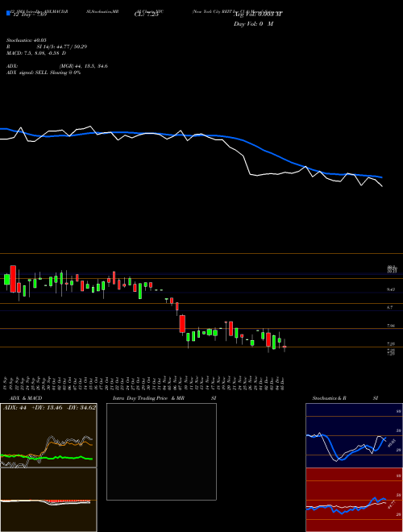Open the MACD histogram panel
The image size is (403, 532).
(48, 500)
